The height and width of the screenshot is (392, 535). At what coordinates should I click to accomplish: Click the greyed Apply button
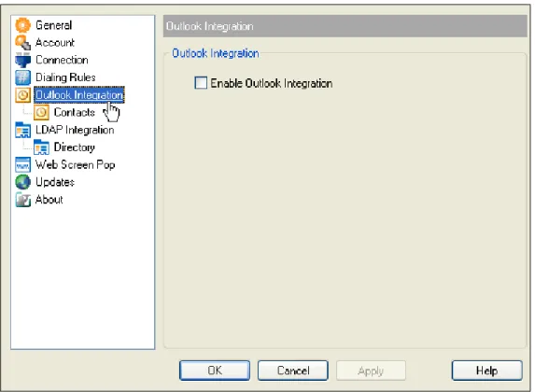click(371, 371)
